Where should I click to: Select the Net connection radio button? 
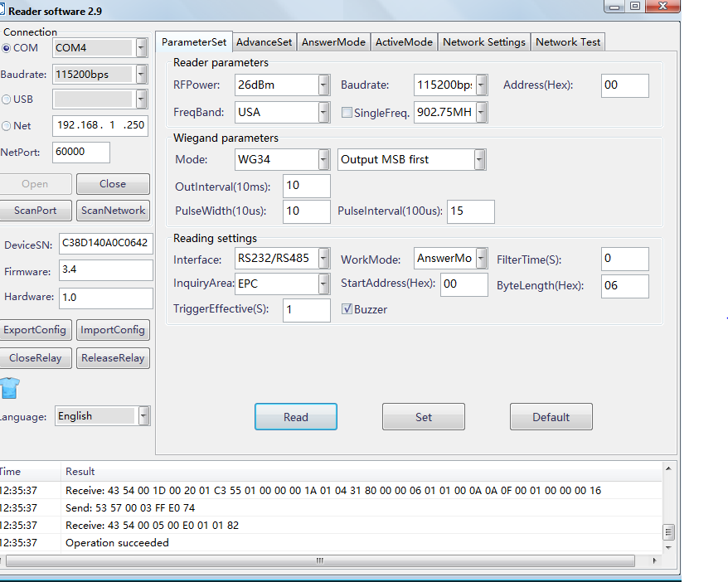tap(8, 126)
